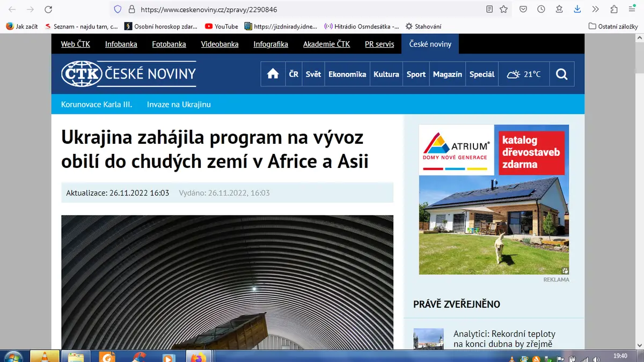Image resolution: width=644 pixels, height=362 pixels.
Task: Reload the current page
Action: coord(48,9)
